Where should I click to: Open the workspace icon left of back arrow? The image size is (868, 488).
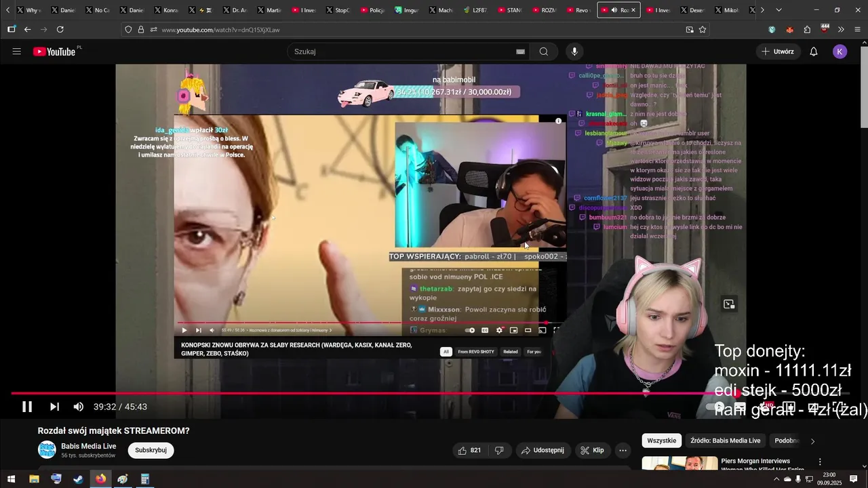tap(11, 29)
